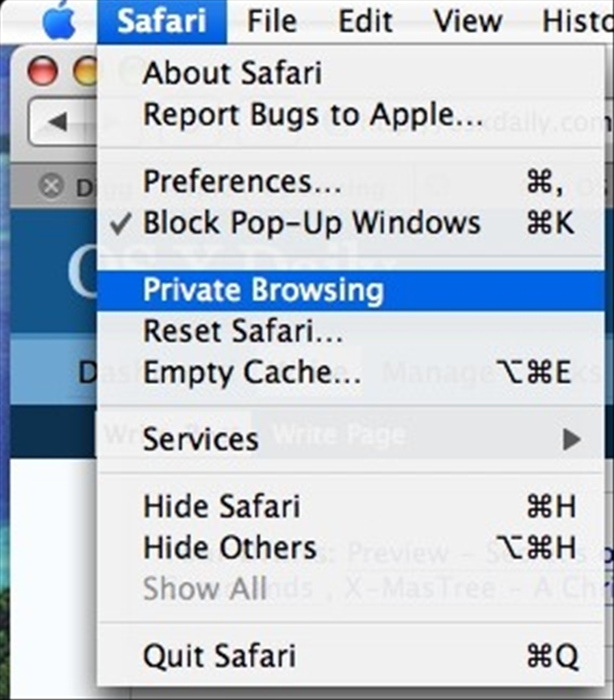Screen dimensions: 614x700
Task: Click the red close window button
Action: click(x=42, y=71)
